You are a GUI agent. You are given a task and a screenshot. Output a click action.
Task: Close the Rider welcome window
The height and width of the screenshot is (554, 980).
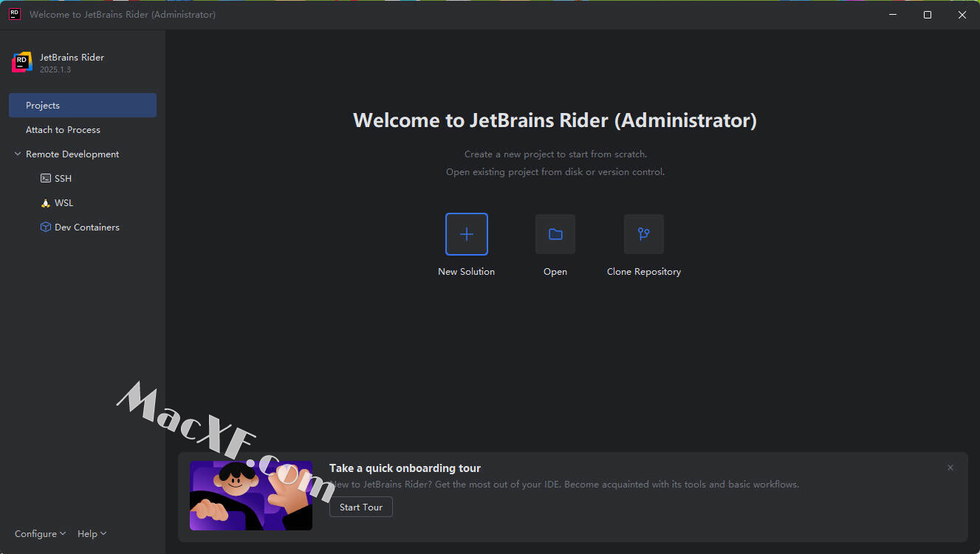[x=962, y=15]
